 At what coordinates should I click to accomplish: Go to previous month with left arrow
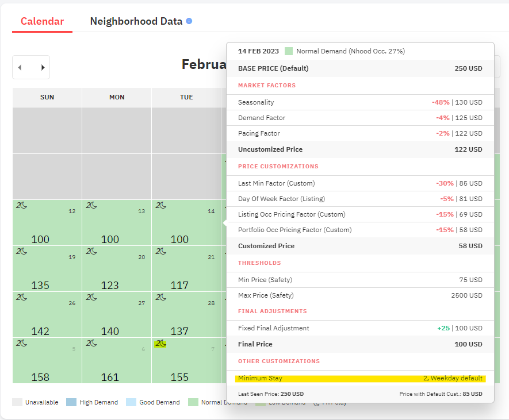pyautogui.click(x=20, y=67)
